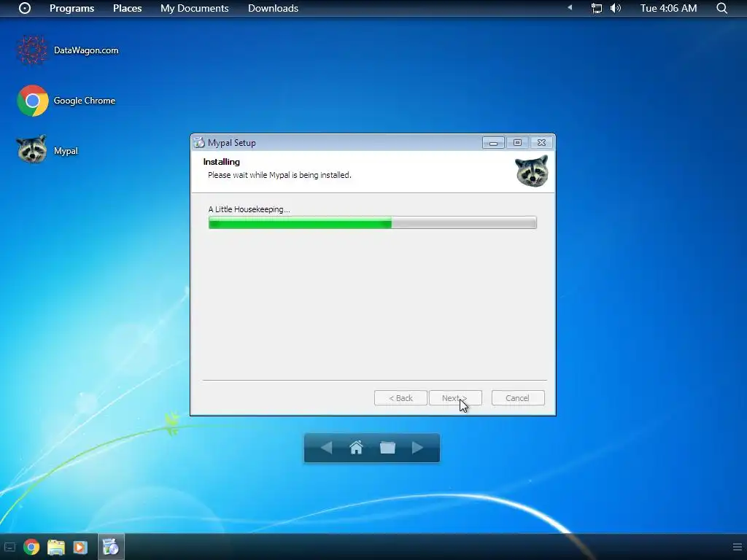
Task: Open the Programs menu
Action: [72, 8]
